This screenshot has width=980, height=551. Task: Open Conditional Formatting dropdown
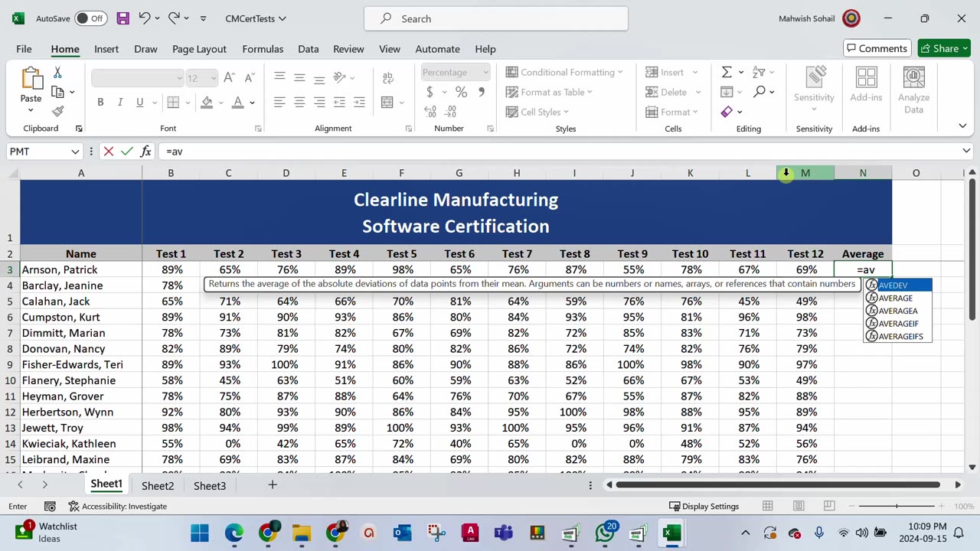pyautogui.click(x=564, y=72)
